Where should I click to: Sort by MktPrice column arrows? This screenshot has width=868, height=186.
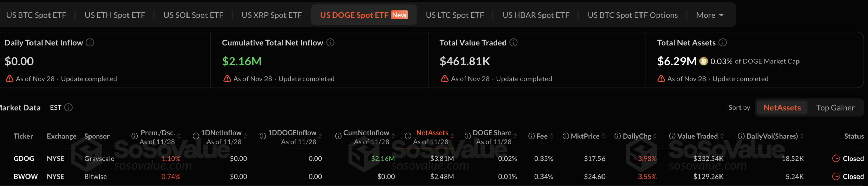click(604, 136)
